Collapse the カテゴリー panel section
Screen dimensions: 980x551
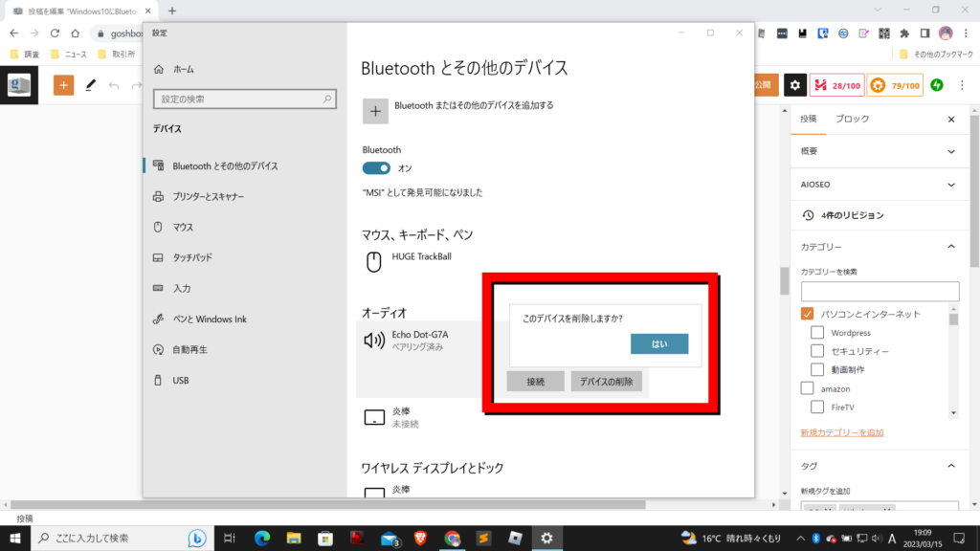950,247
